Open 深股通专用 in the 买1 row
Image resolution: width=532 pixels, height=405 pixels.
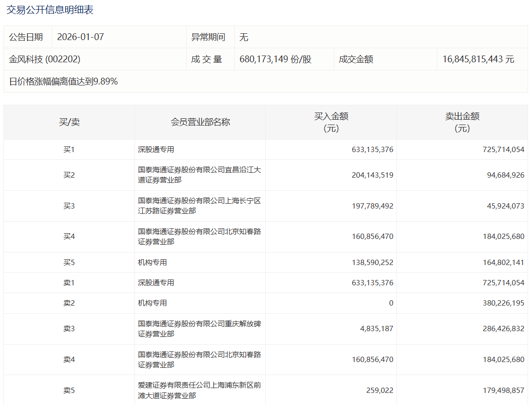tap(156, 150)
